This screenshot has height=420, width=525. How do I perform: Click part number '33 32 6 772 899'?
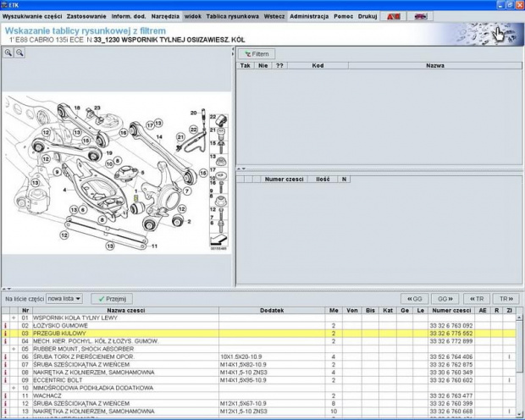(451, 341)
